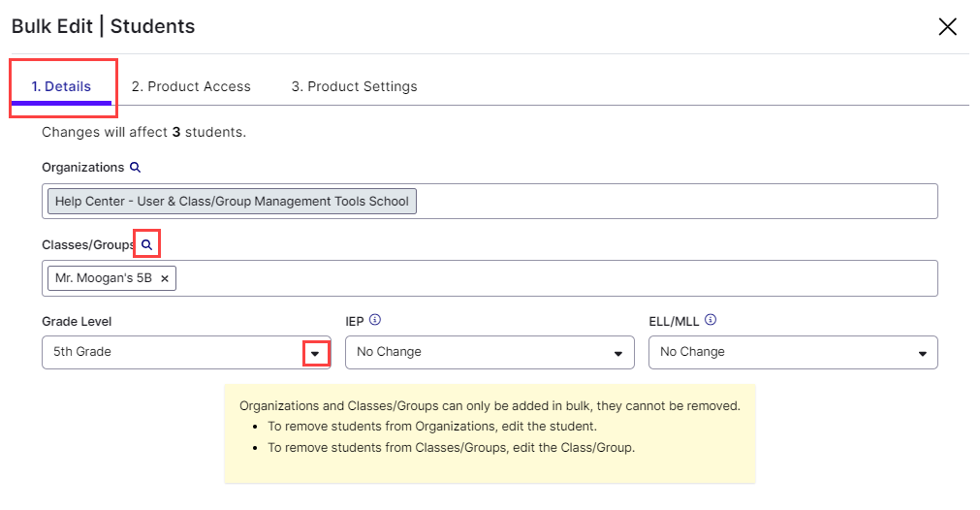Click the Organizations search magnifier icon
Image resolution: width=980 pixels, height=510 pixels.
point(136,168)
